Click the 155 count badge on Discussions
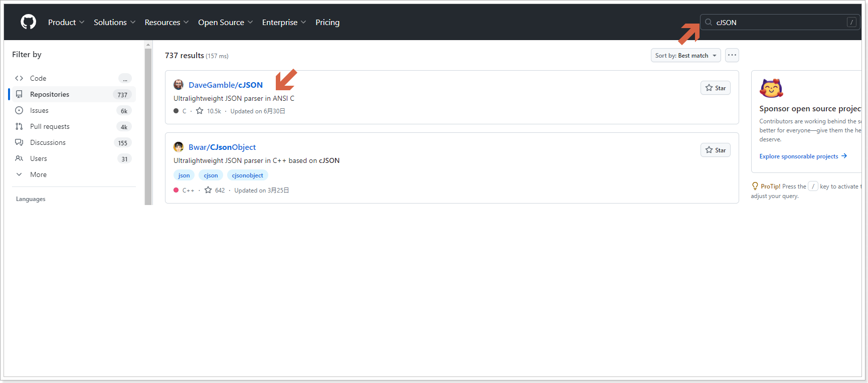 (x=123, y=143)
